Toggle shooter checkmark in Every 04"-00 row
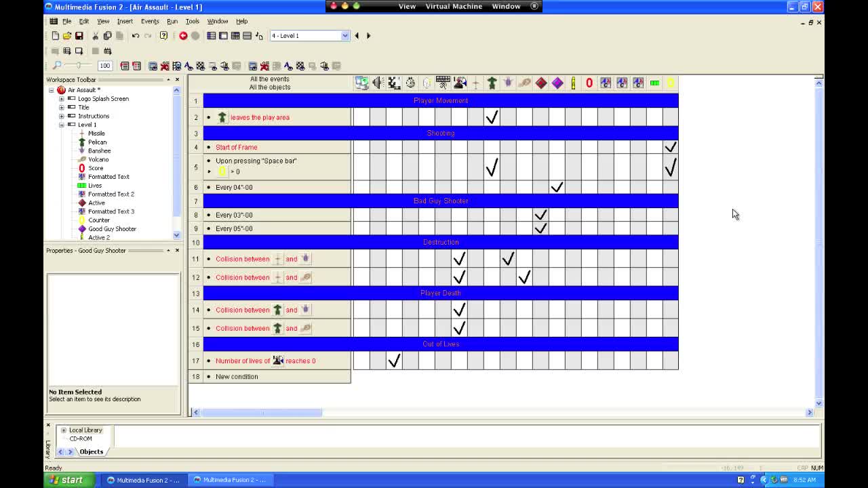 [x=557, y=187]
